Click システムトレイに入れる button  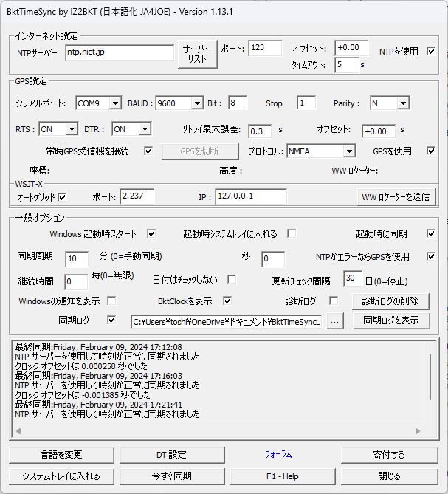61,476
